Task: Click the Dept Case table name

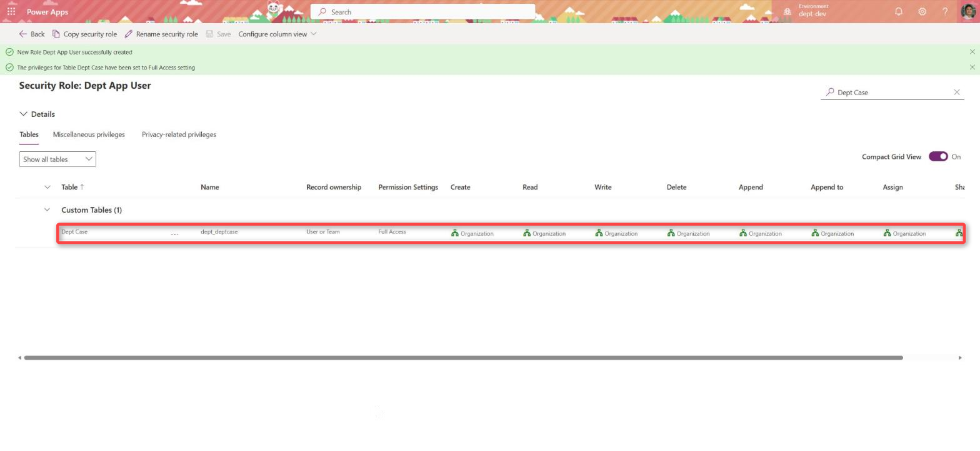Action: (74, 231)
